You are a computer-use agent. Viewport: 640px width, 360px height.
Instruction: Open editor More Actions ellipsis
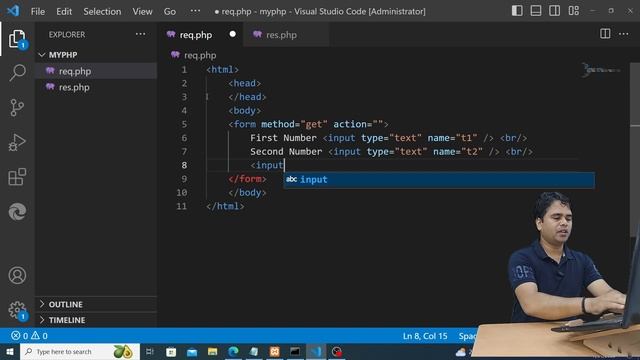(x=624, y=34)
